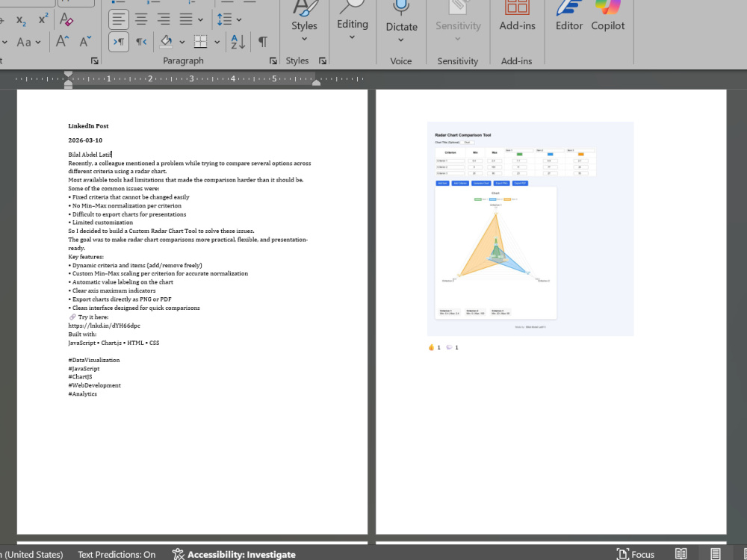Click the comment bubble count
The width and height of the screenshot is (747, 560).
coord(452,347)
